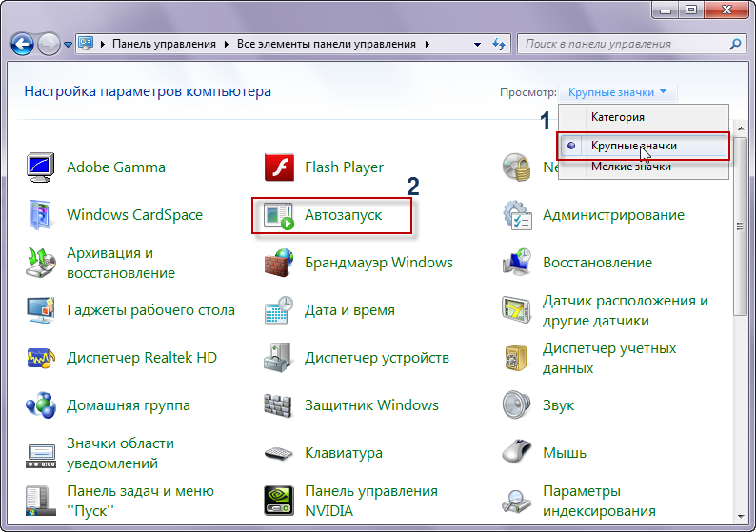756x532 pixels.
Task: Click the scrollbar up arrow
Action: point(741,128)
